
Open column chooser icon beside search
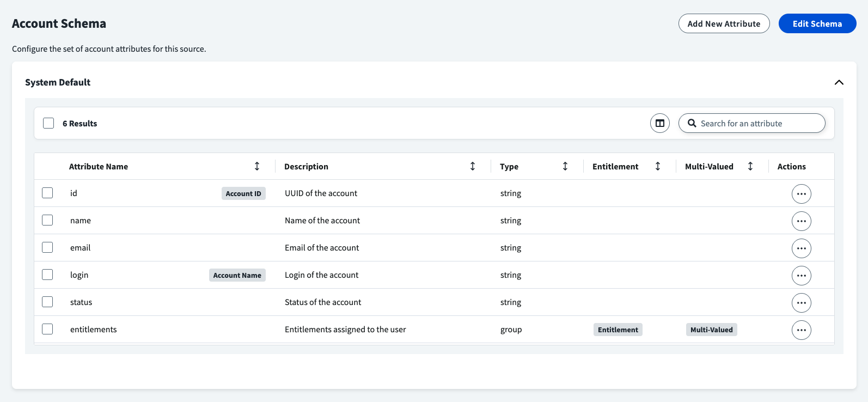click(x=659, y=123)
